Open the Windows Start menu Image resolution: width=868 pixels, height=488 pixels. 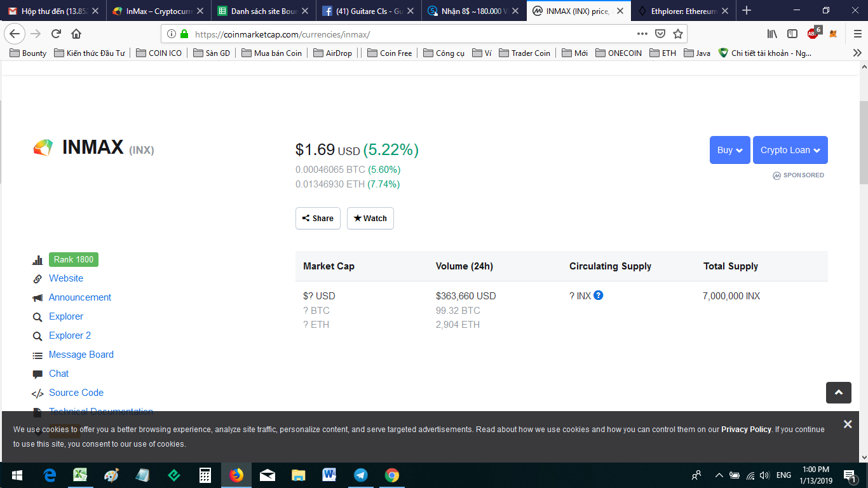tap(17, 475)
